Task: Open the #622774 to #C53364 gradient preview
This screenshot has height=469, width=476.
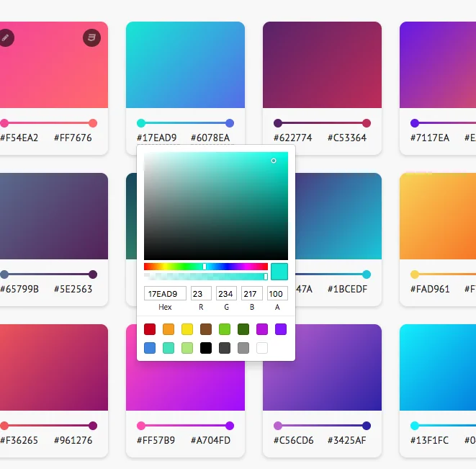Action: coord(322,65)
